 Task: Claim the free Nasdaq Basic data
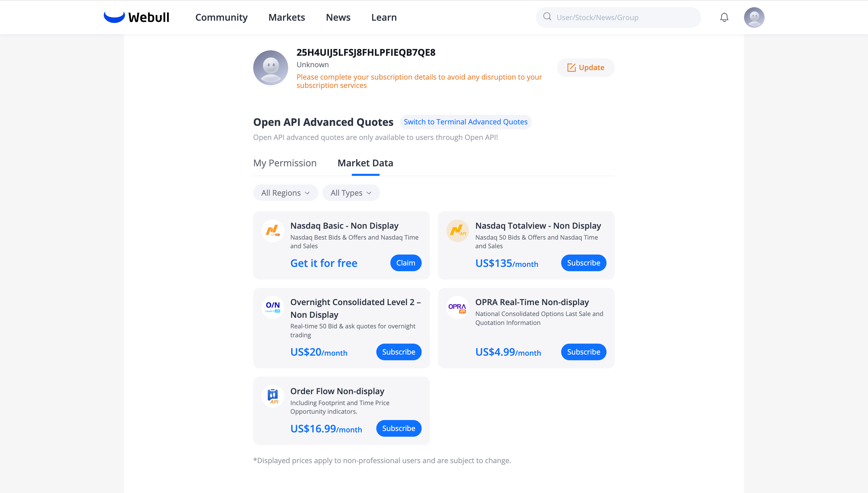[x=406, y=263]
